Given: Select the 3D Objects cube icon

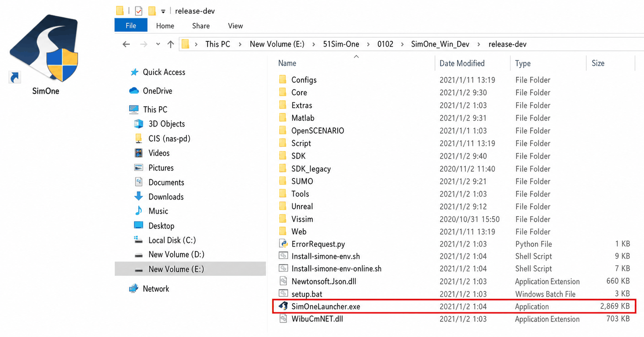Looking at the screenshot, I should click(x=139, y=124).
